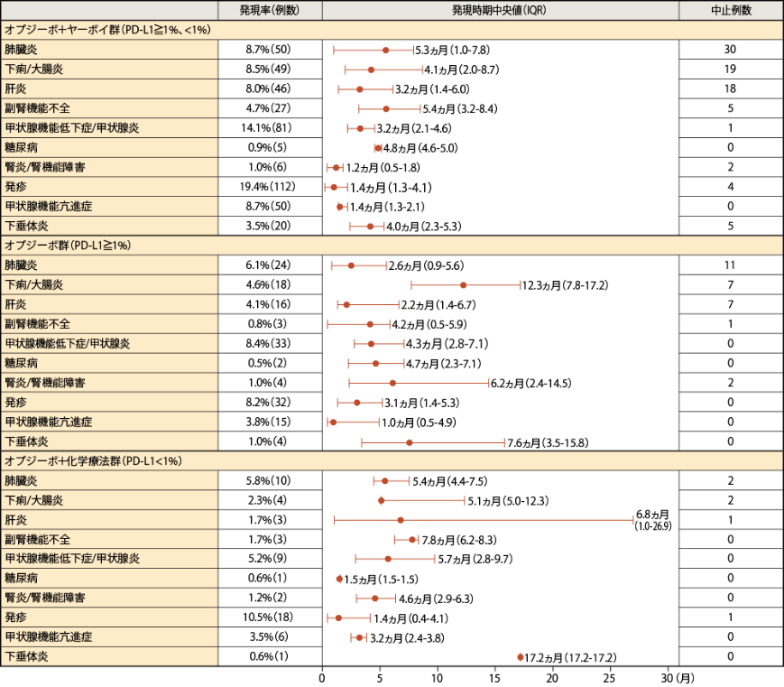Click the label 4.3ヵ月(2.8-7.1)
The height and width of the screenshot is (687, 784).
point(447,344)
